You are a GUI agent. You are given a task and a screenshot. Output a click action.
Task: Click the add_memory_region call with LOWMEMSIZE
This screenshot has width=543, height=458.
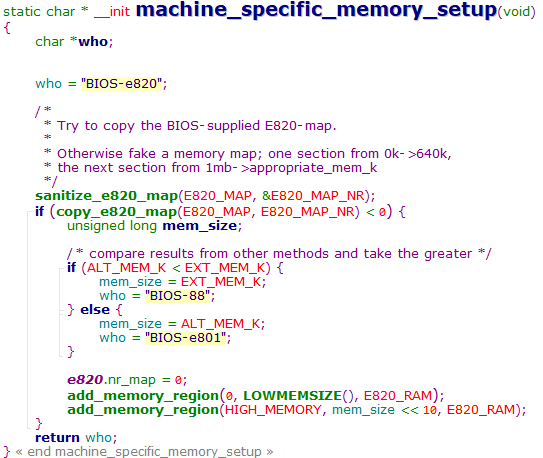pyautogui.click(x=256, y=396)
